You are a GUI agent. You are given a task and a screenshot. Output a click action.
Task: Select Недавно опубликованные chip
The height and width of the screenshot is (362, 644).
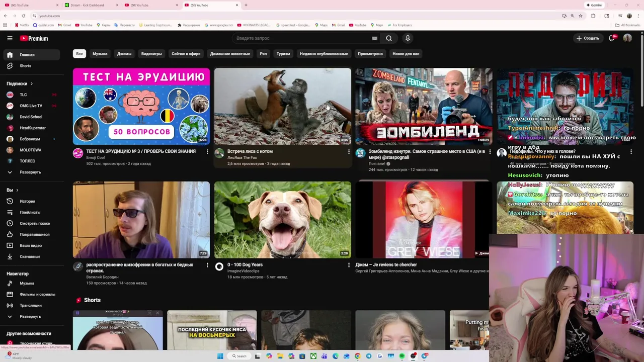pyautogui.click(x=324, y=54)
